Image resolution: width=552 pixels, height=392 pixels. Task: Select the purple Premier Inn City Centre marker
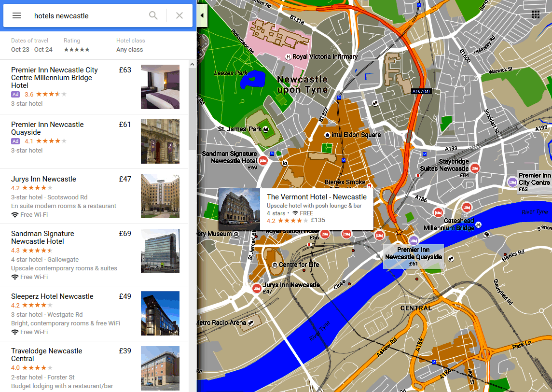[x=512, y=182]
